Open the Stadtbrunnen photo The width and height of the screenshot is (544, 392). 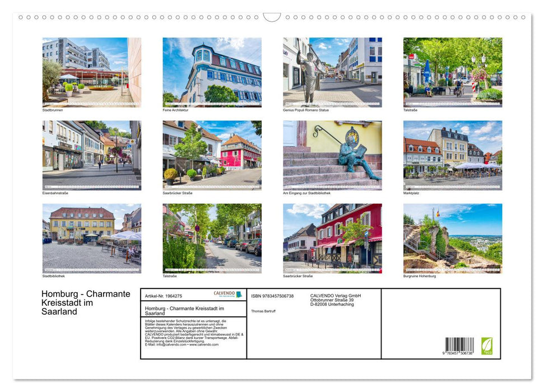tap(91, 72)
